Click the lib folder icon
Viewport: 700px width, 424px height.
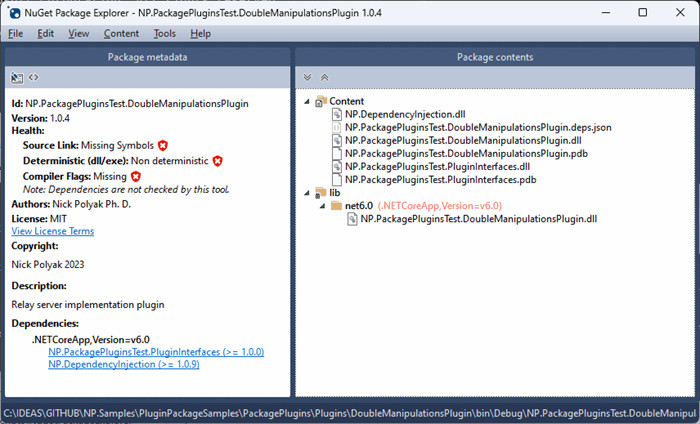321,193
